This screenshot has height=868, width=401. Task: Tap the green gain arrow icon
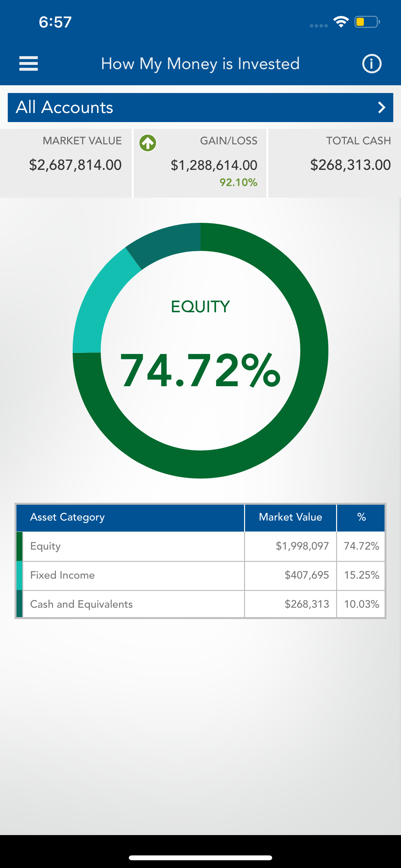pyautogui.click(x=148, y=143)
